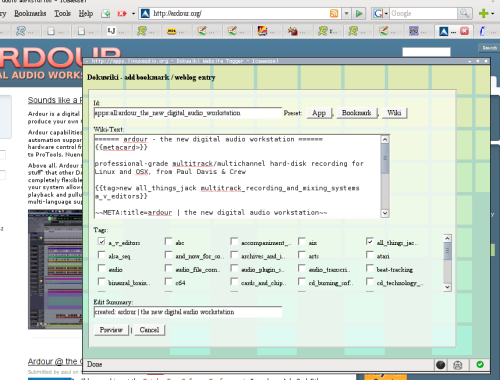Check the and_now_for_so.. tag checkbox
Screen dimensions: 500x380
click(169, 255)
